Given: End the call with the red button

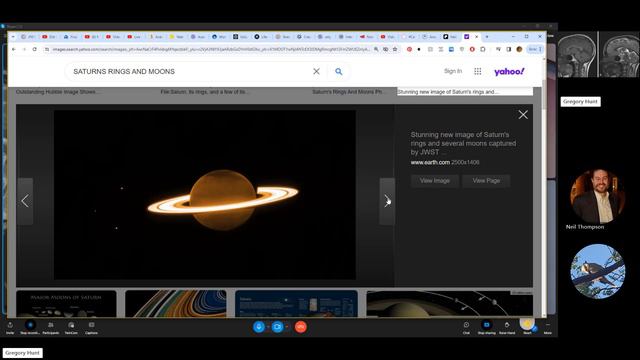Looking at the screenshot, I should click(301, 327).
